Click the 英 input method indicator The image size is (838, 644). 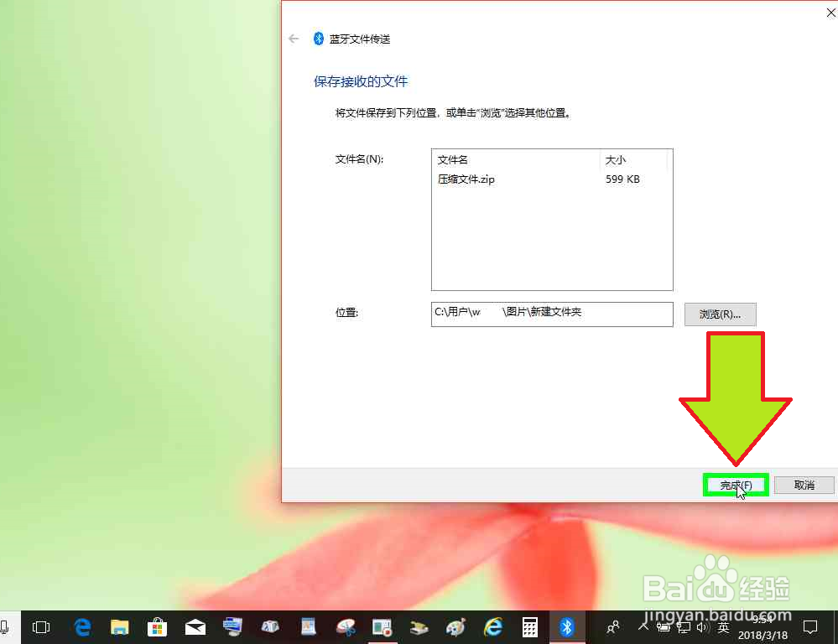(723, 627)
